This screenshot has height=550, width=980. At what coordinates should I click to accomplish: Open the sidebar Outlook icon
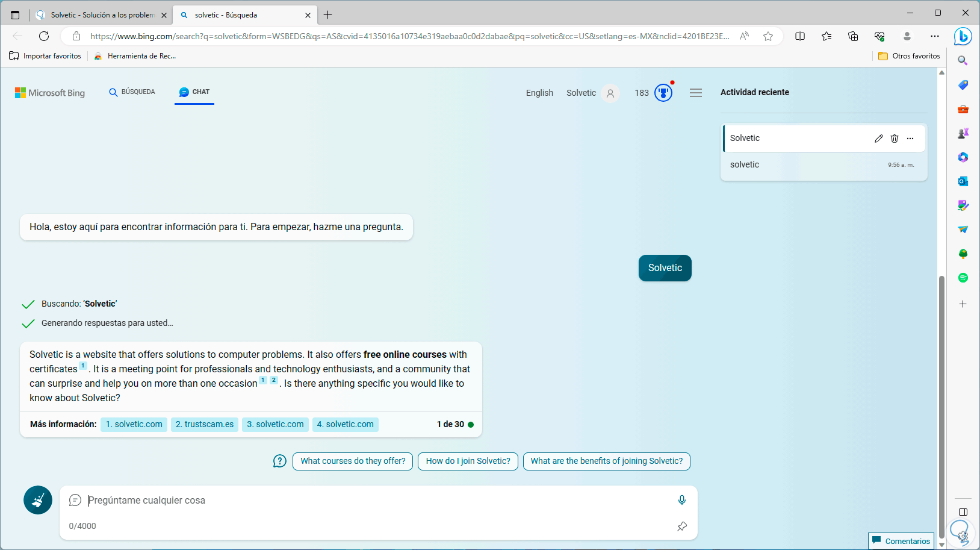coord(963,181)
